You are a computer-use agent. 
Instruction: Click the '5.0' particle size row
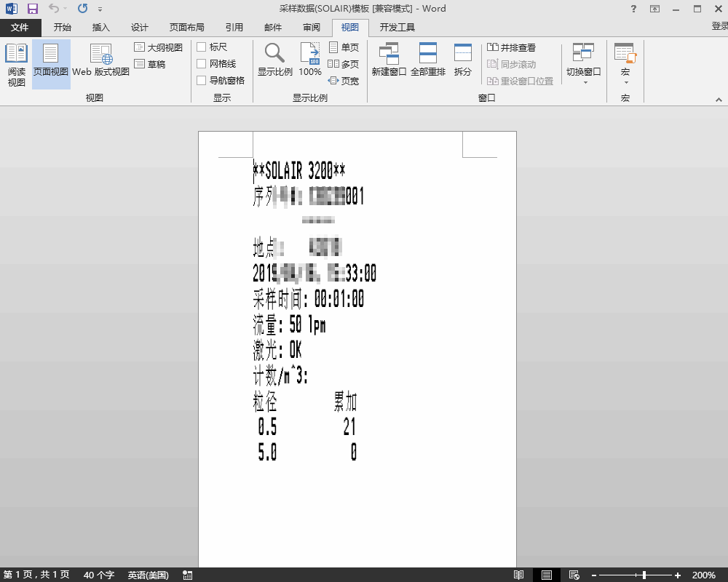point(267,452)
